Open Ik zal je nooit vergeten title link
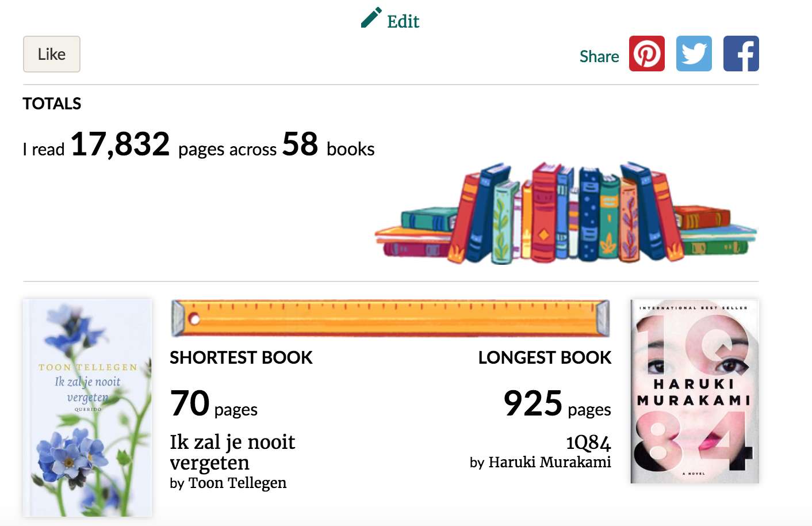The height and width of the screenshot is (526, 812). point(232,452)
